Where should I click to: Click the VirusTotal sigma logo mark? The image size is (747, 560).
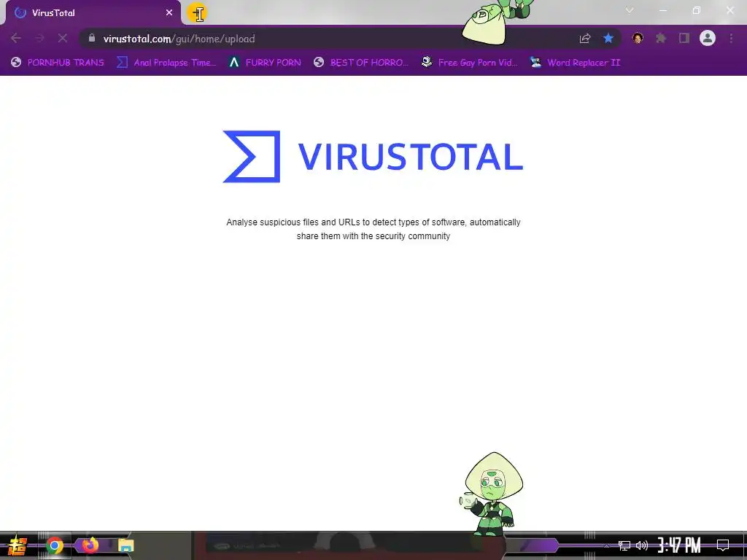click(252, 156)
